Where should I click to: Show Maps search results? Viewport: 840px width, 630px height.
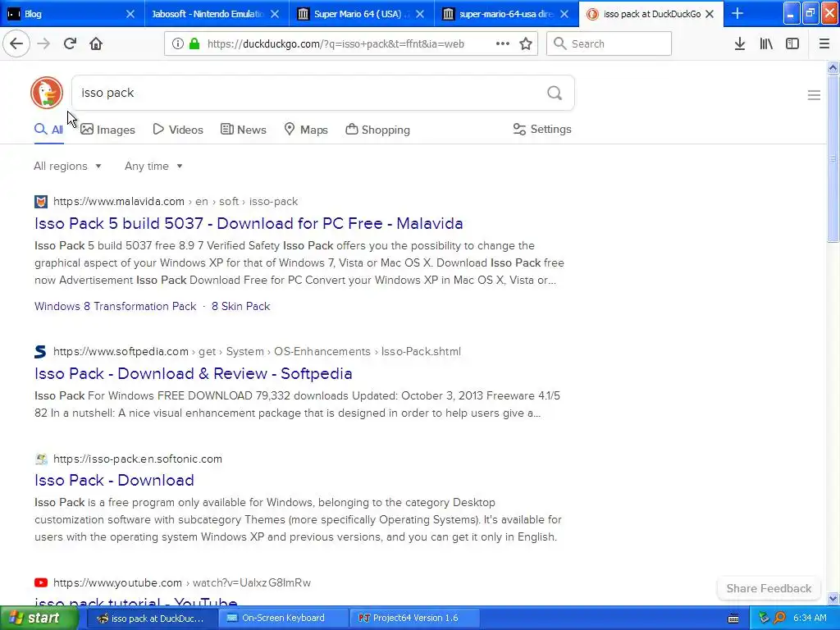(x=306, y=130)
